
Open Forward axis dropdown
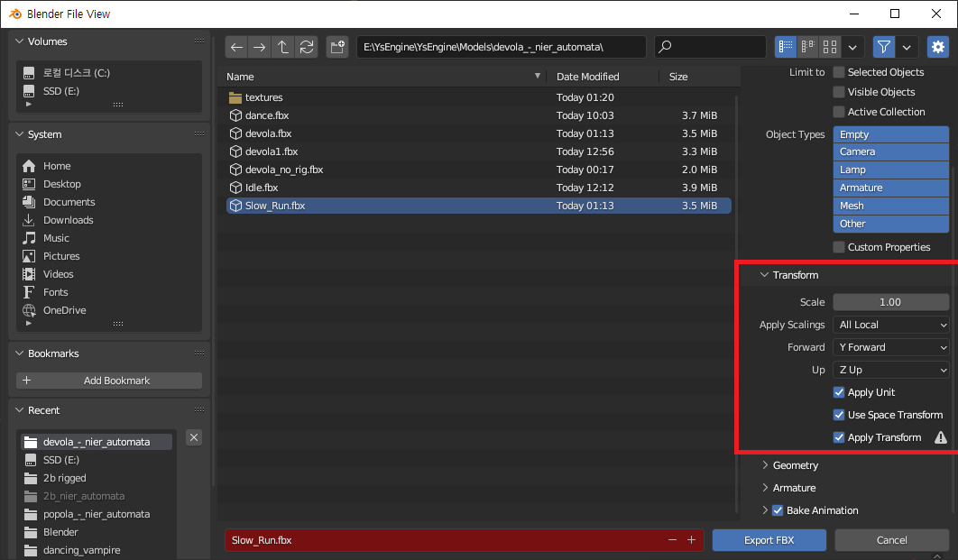(x=890, y=347)
